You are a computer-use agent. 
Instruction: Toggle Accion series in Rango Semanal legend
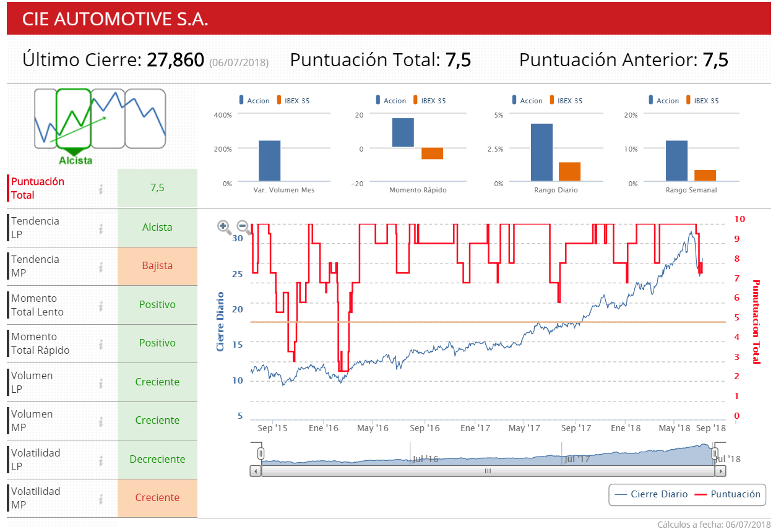(x=663, y=101)
